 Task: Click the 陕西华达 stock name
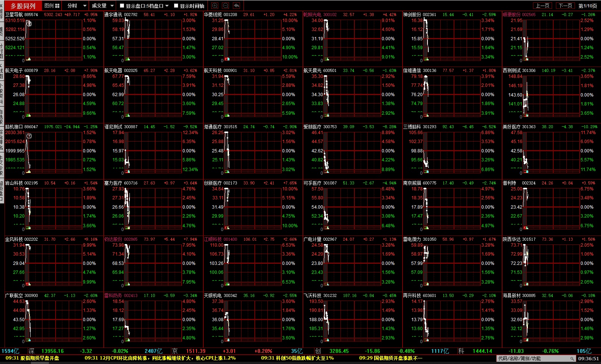[511, 239]
